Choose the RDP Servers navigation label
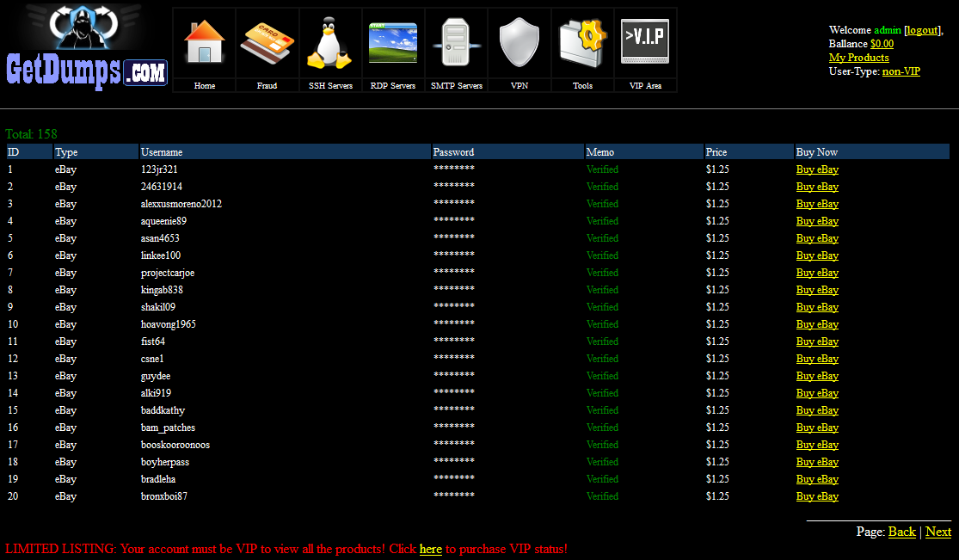The image size is (959, 560). tap(393, 86)
